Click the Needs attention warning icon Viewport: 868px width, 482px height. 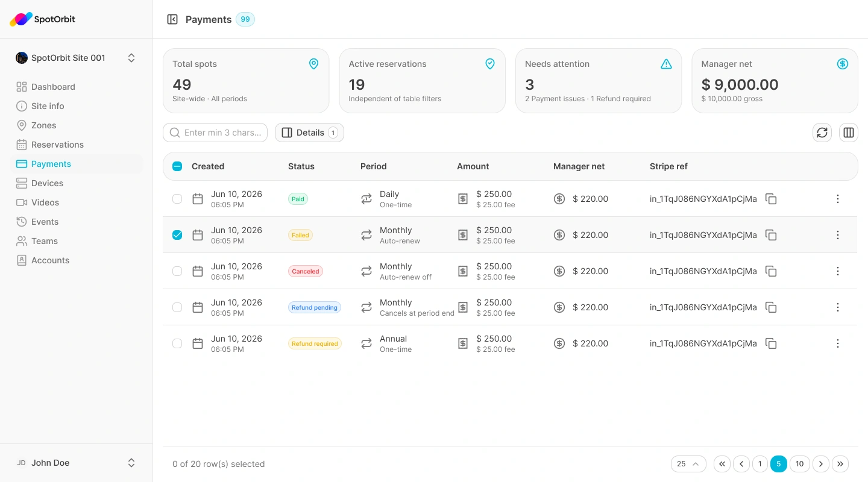coord(666,64)
